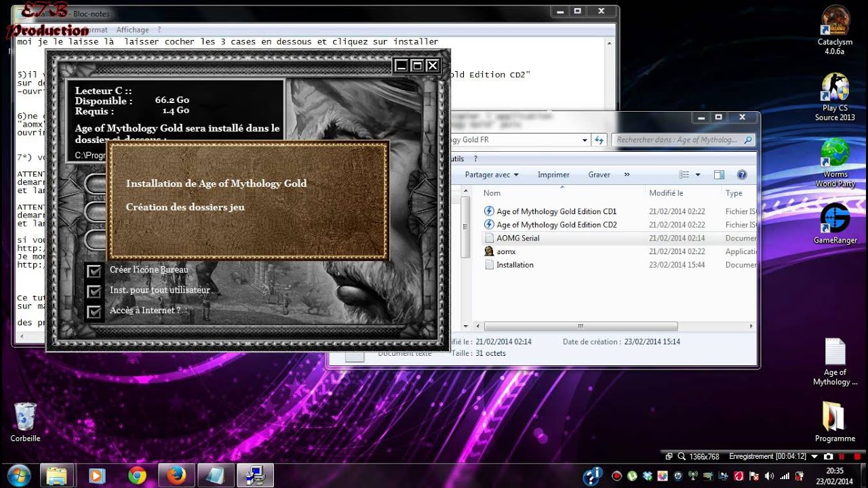The height and width of the screenshot is (488, 868).
Task: Open the recorder options dropdown arrow
Action: coord(814,457)
